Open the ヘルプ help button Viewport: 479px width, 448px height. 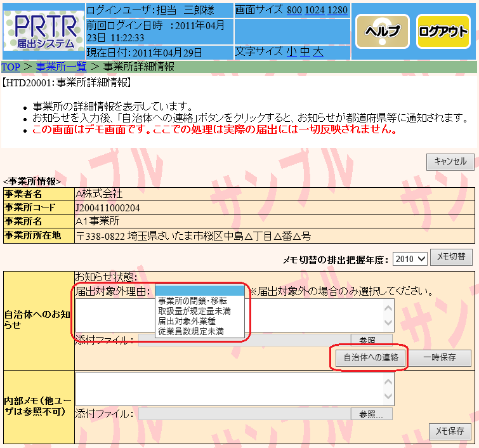[383, 32]
